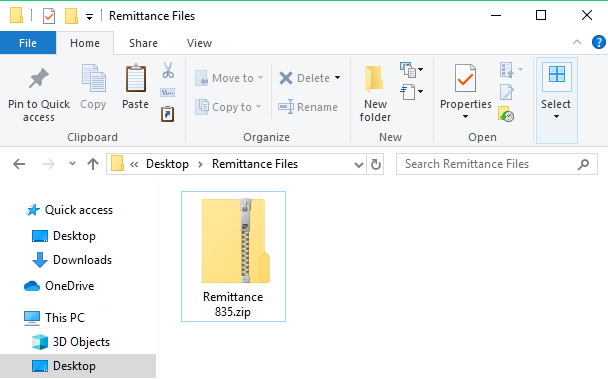Select highlighted Desktop under This PC
The width and height of the screenshot is (608, 379).
point(78,366)
